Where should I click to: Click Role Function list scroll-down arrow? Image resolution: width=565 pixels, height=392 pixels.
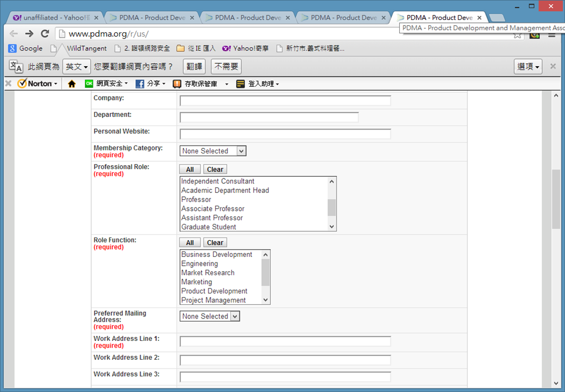pos(266,300)
